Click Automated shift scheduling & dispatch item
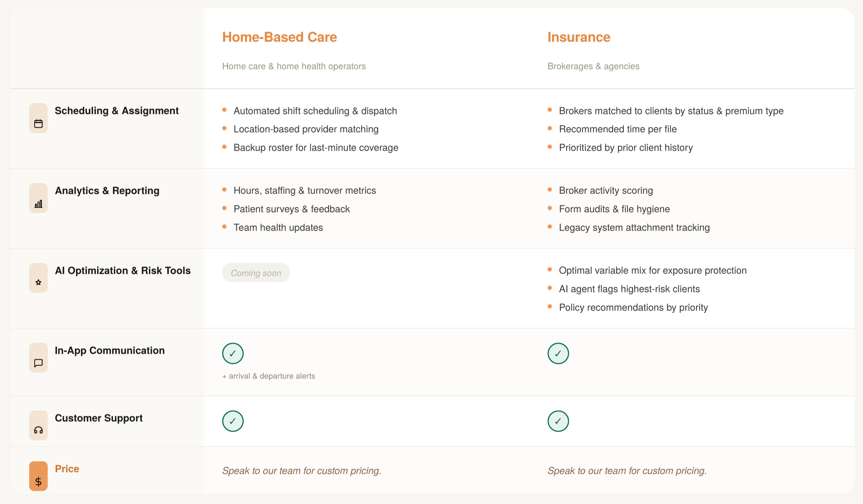Viewport: 863px width, 504px height. click(315, 111)
